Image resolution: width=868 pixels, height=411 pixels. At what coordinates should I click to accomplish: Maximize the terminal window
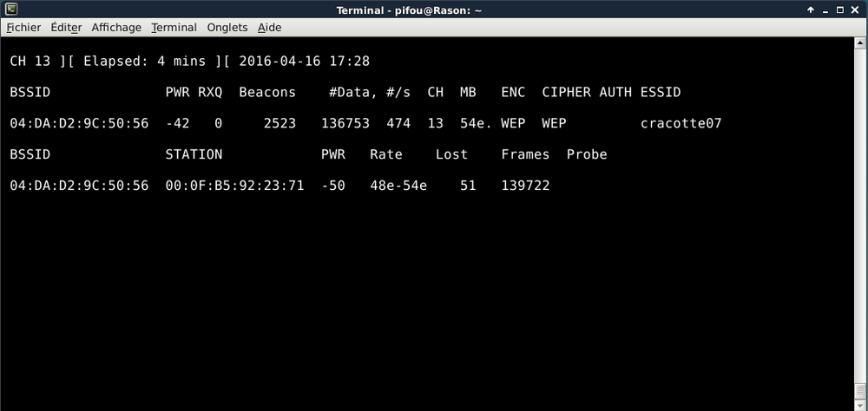point(840,10)
